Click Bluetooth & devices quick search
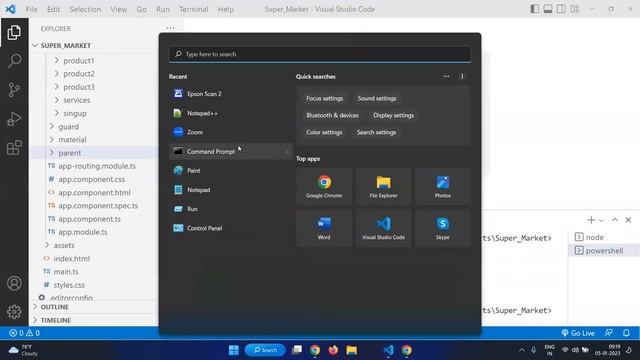Viewport: 640px width, 360px height. tap(332, 116)
